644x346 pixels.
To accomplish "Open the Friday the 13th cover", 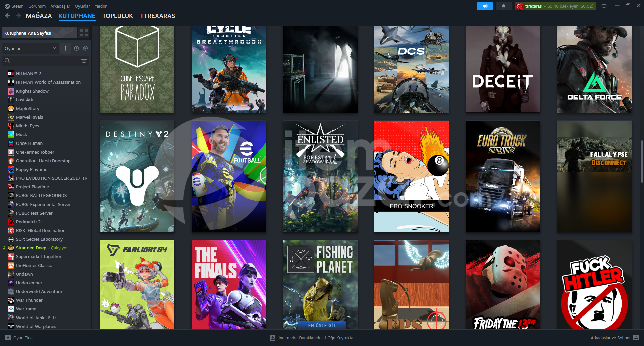I will (x=503, y=285).
